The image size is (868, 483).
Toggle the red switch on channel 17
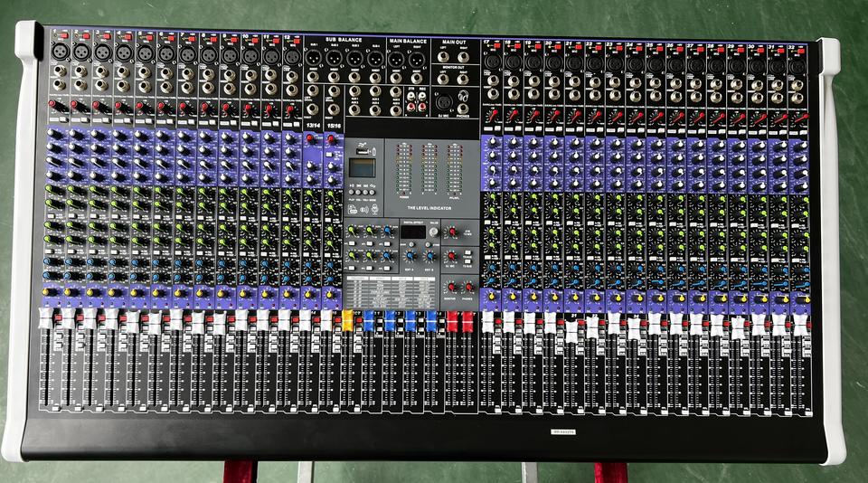pos(497,45)
